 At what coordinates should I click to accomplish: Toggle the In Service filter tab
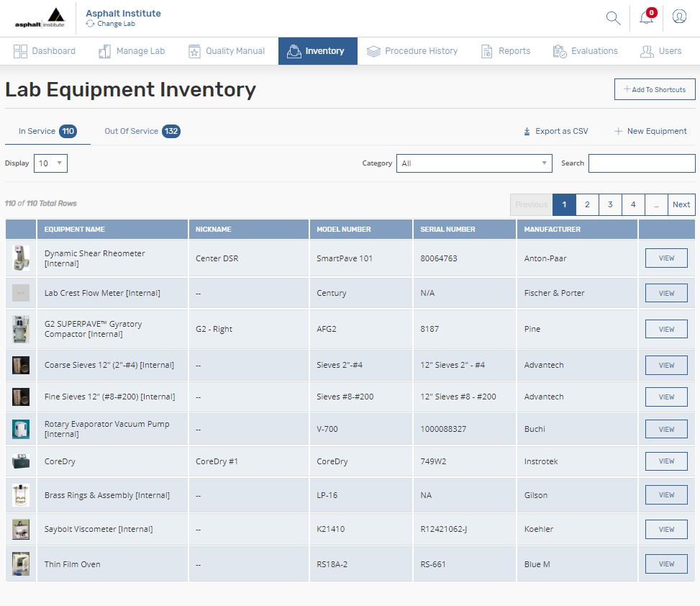(x=47, y=131)
